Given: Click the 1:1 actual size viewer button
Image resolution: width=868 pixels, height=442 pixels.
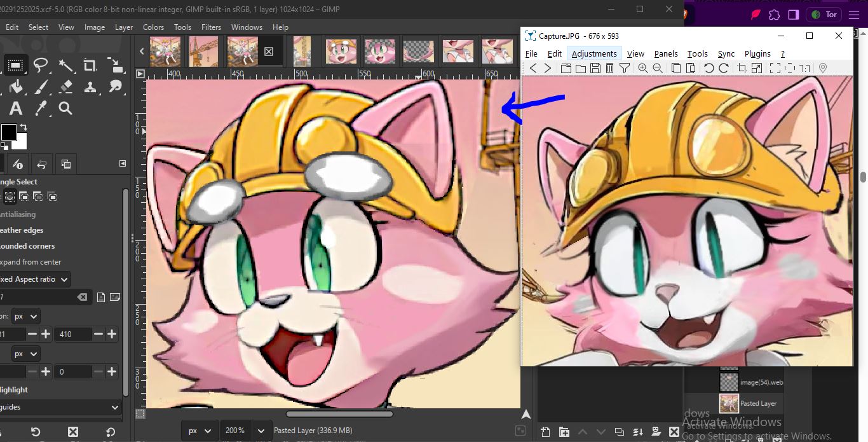Looking at the screenshot, I should pos(804,68).
